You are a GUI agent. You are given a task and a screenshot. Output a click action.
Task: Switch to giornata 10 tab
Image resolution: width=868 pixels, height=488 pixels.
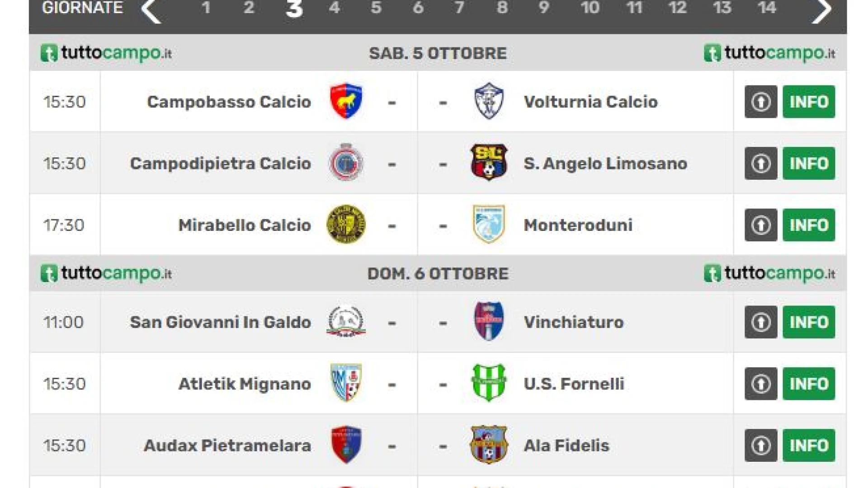click(x=590, y=8)
